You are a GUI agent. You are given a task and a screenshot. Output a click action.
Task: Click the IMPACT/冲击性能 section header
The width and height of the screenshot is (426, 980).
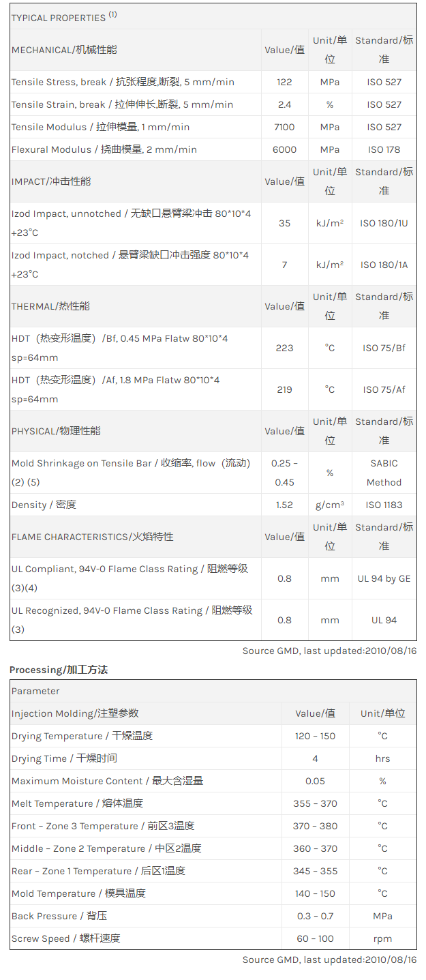pos(50,181)
